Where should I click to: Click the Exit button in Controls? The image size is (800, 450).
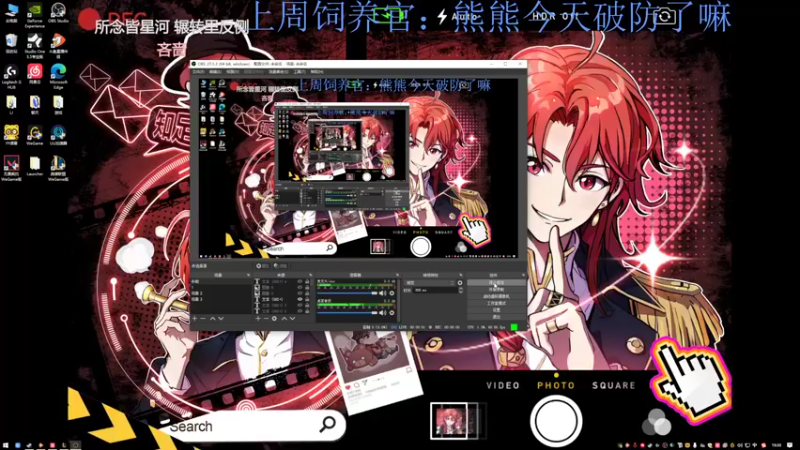496,317
